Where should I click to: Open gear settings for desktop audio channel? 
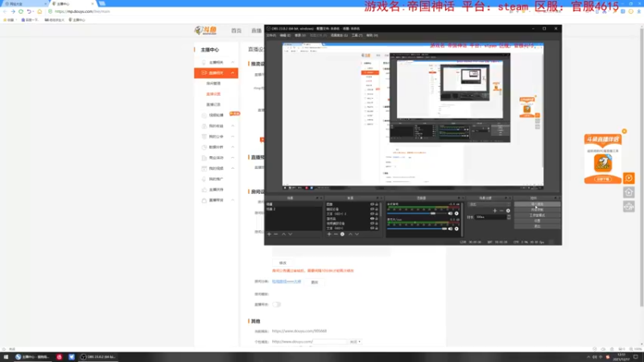tap(456, 213)
